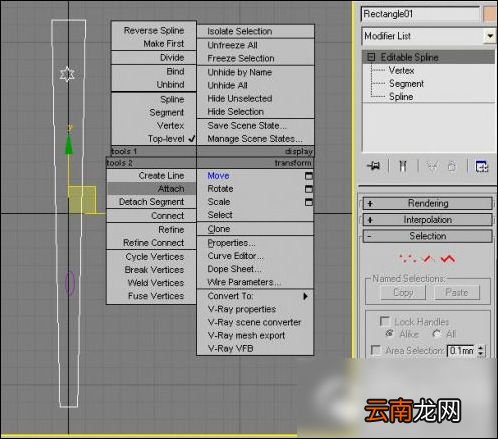Click the Rectangle01 object name field

[420, 14]
